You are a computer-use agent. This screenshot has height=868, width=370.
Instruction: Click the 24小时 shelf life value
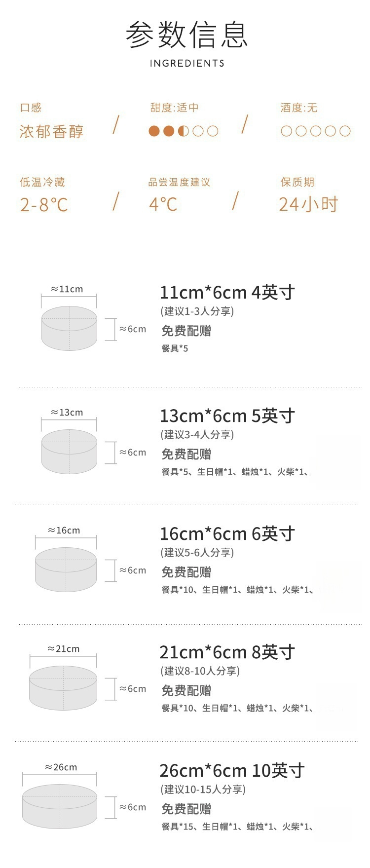point(308,204)
